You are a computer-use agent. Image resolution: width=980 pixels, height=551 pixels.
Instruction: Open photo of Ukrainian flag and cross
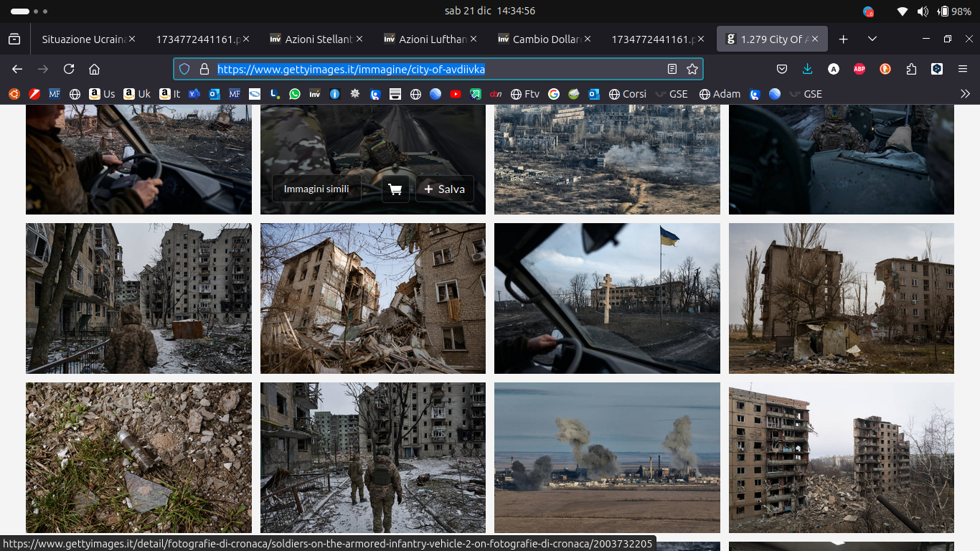click(x=607, y=298)
